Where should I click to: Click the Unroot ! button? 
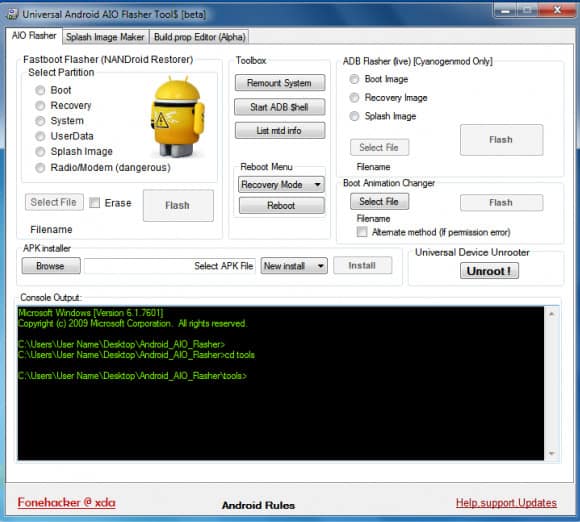[489, 271]
